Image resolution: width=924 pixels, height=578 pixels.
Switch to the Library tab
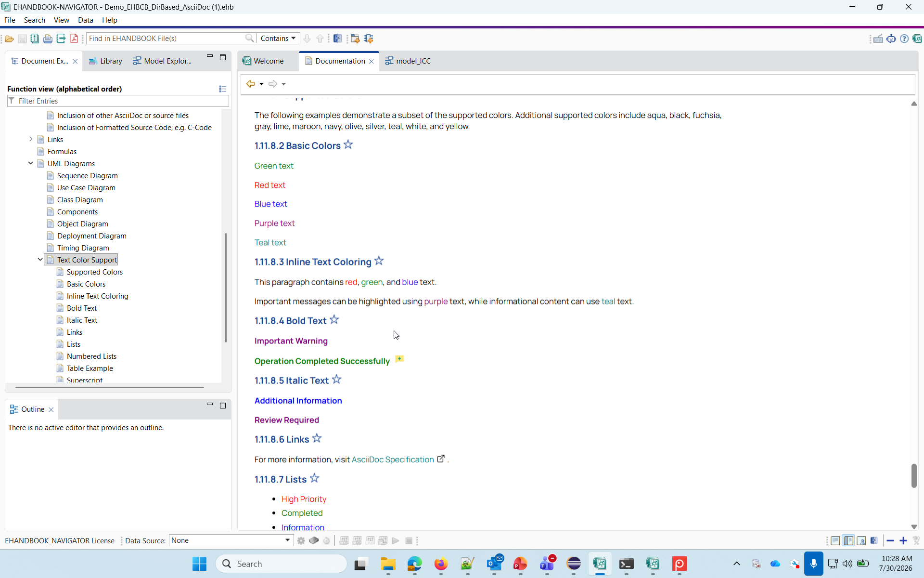click(x=105, y=61)
